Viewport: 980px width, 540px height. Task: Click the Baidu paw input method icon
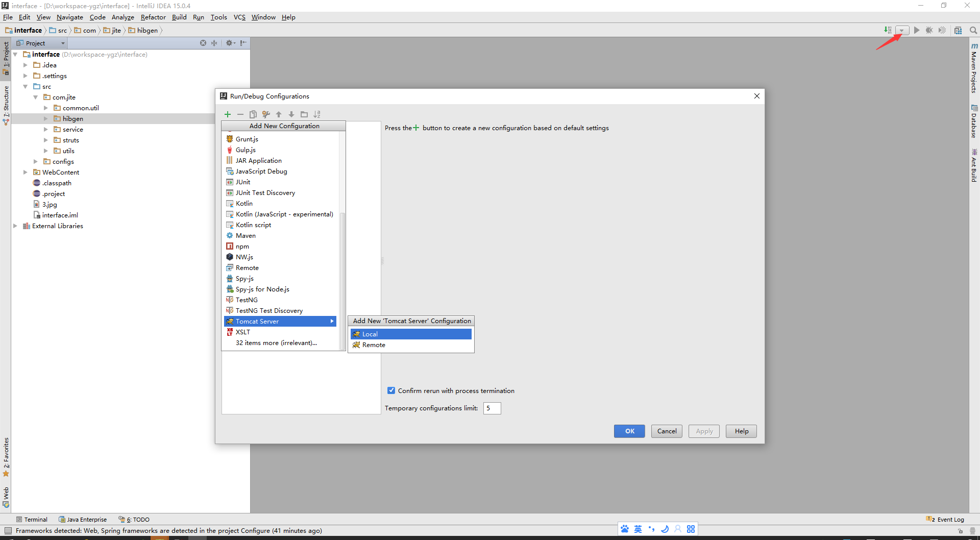pos(625,529)
